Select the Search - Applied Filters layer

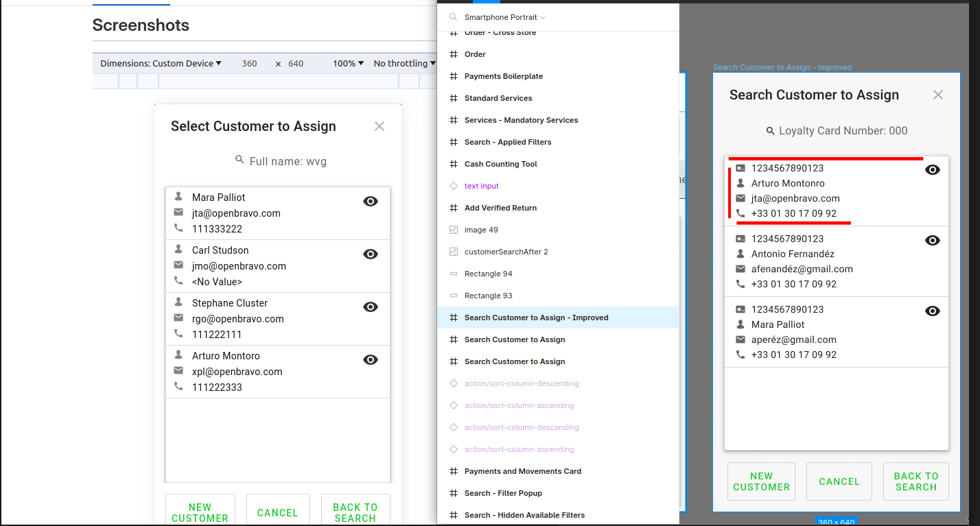pos(507,142)
